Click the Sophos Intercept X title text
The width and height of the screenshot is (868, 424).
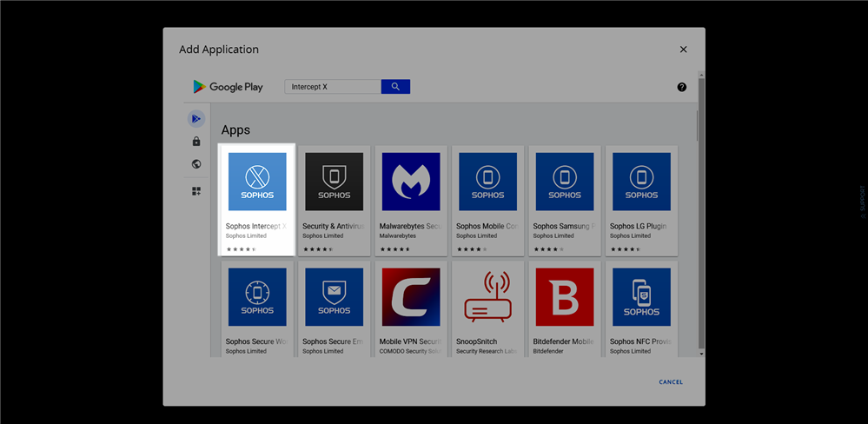[x=255, y=227]
